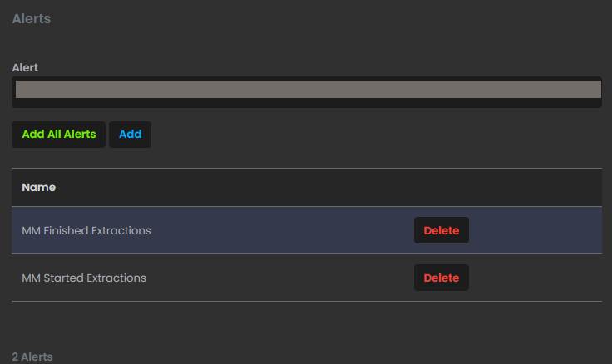Delete the MM Started Extractions alert

point(442,278)
